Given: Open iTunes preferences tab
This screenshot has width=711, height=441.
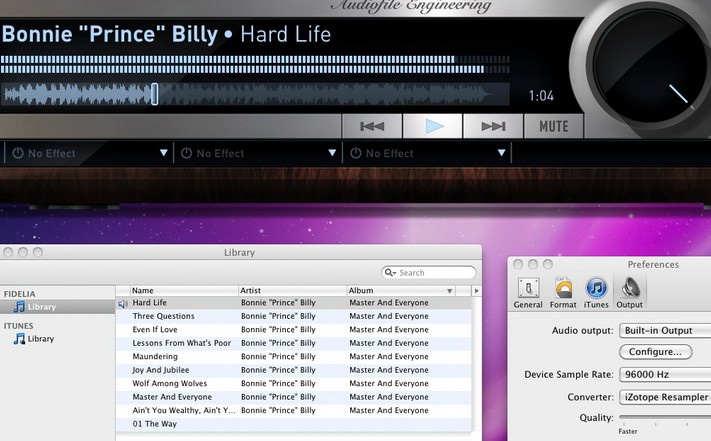Looking at the screenshot, I should (596, 293).
